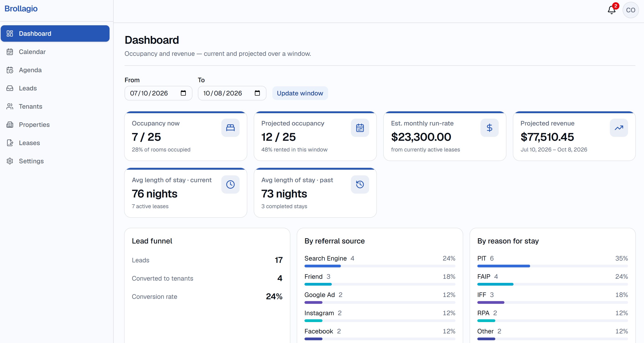Click the From date input field
This screenshot has height=343, width=644.
click(x=158, y=93)
